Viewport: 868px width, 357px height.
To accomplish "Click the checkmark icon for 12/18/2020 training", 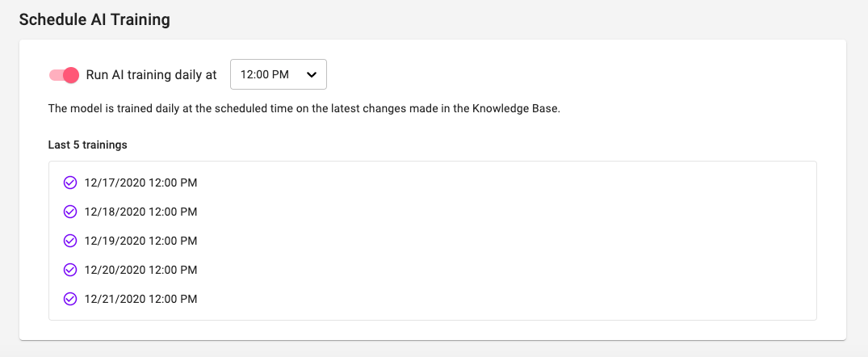I will 69,212.
